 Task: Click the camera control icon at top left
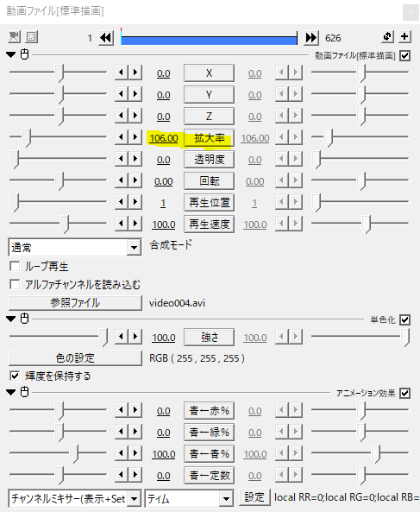coord(14,37)
